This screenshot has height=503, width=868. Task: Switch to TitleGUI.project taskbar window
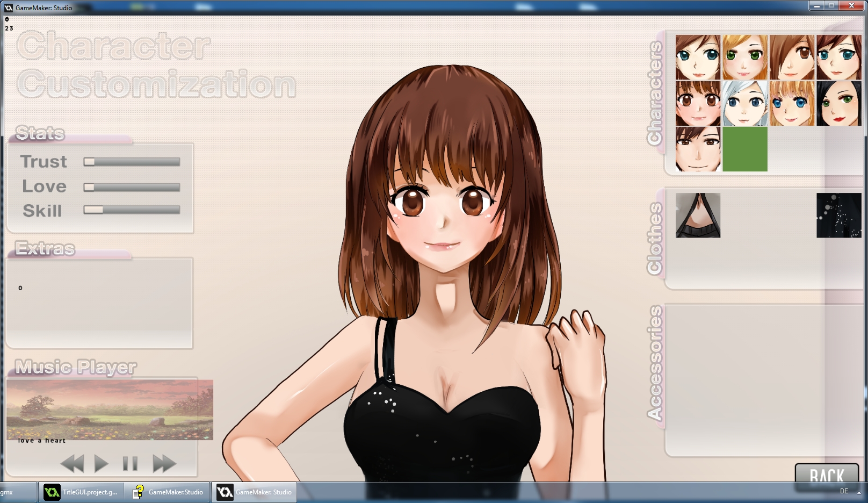click(x=82, y=492)
